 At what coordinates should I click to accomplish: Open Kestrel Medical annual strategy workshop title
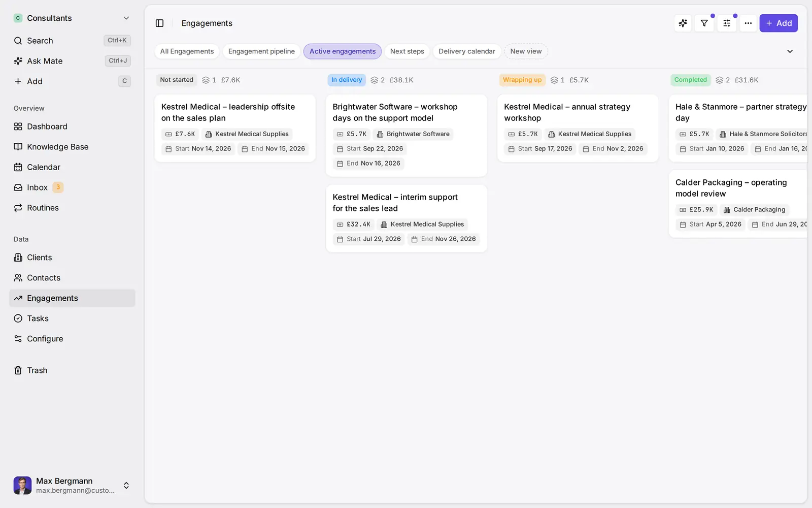[567, 112]
